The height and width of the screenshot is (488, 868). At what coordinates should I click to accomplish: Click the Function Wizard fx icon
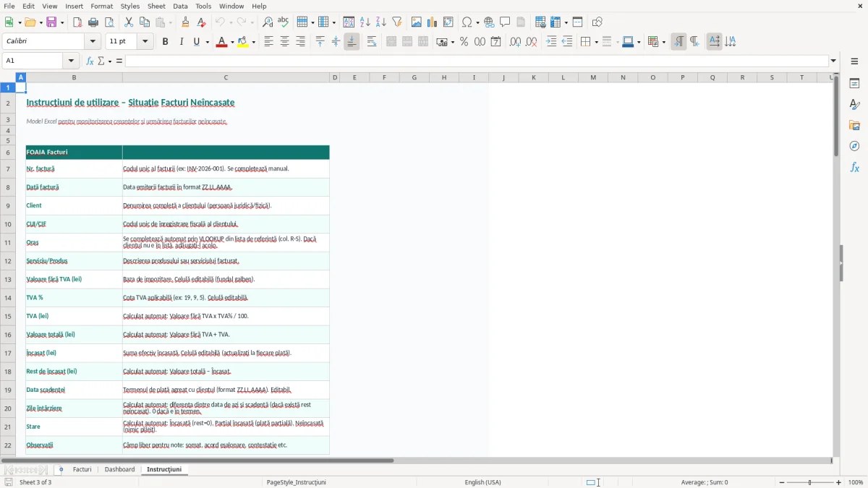pos(90,61)
